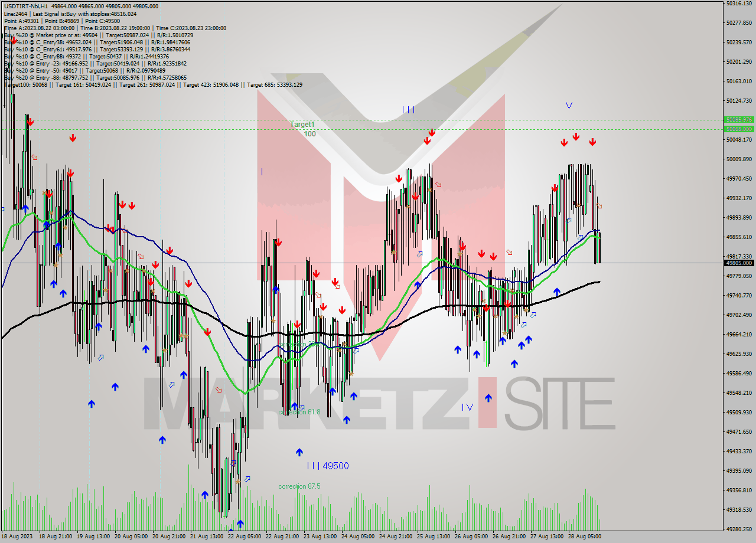This screenshot has width=756, height=543.
Task: Click the 49932.170 price axis label
Action: pos(739,198)
